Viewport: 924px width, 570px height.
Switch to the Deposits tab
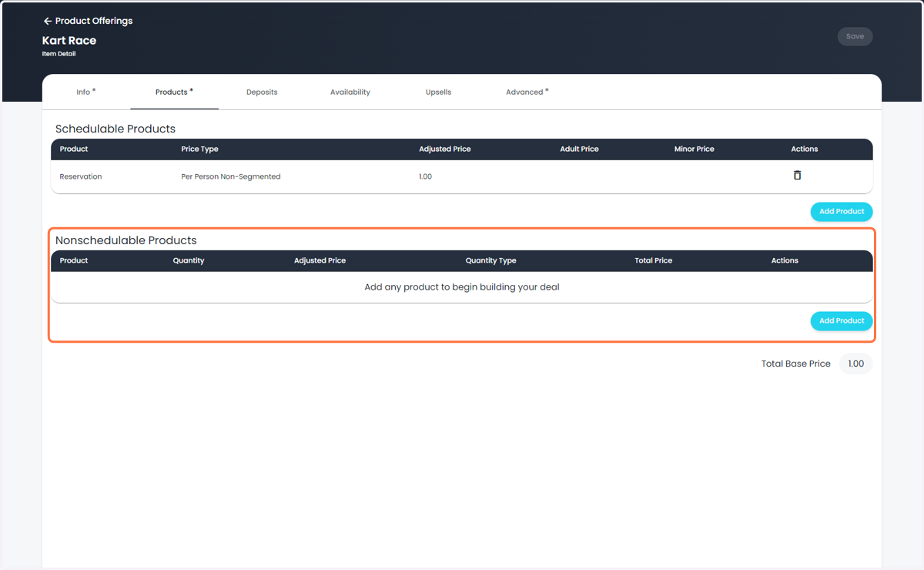coord(262,92)
